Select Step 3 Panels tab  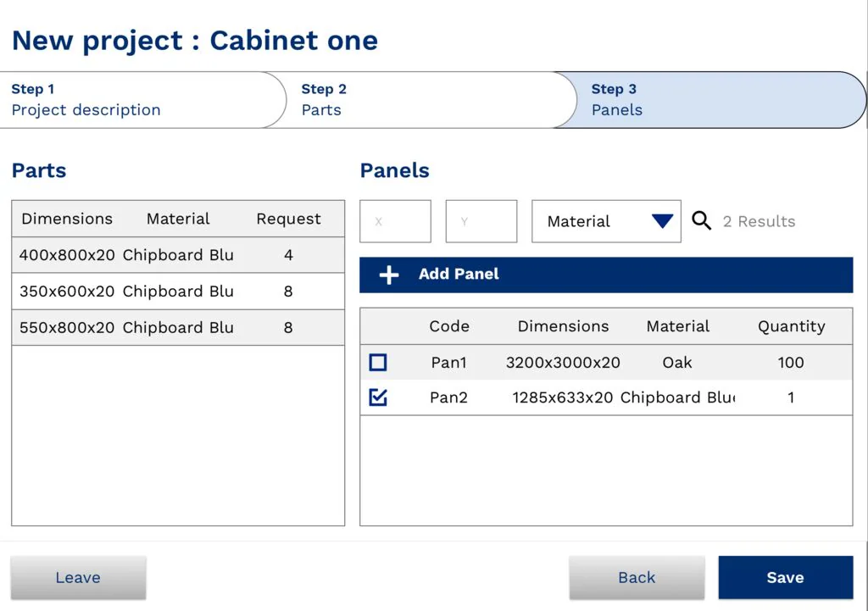click(712, 100)
